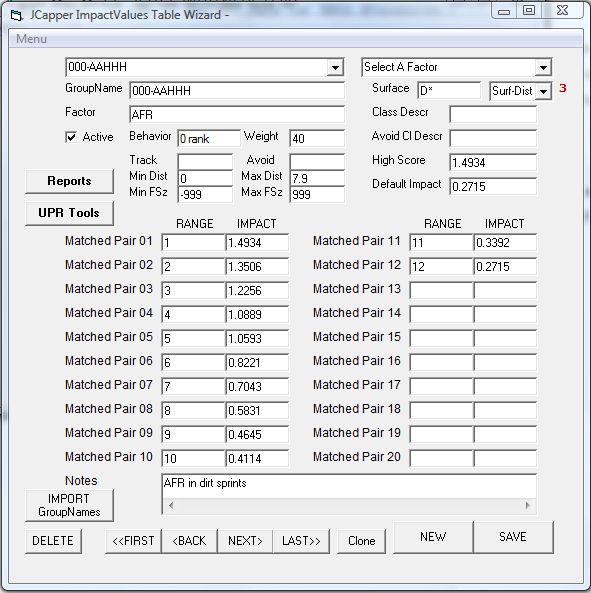Click the Avoid Cl Descr field
This screenshot has height=593, width=591.
coord(493,138)
